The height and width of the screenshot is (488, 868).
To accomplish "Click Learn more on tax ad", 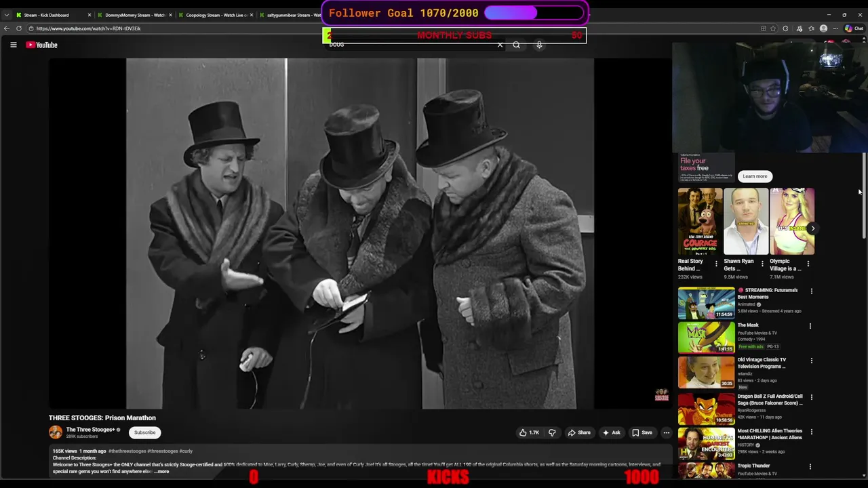I will (755, 176).
